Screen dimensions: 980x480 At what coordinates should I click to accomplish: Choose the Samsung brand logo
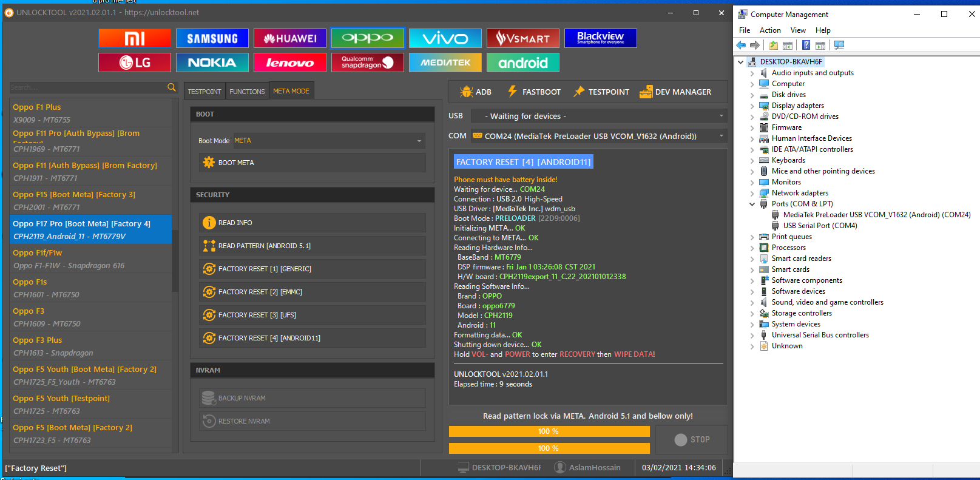tap(212, 38)
